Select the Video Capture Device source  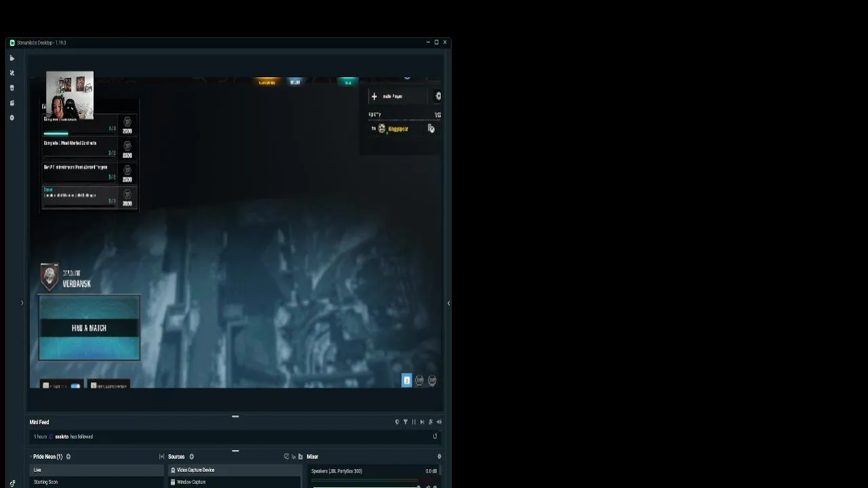pyautogui.click(x=234, y=470)
